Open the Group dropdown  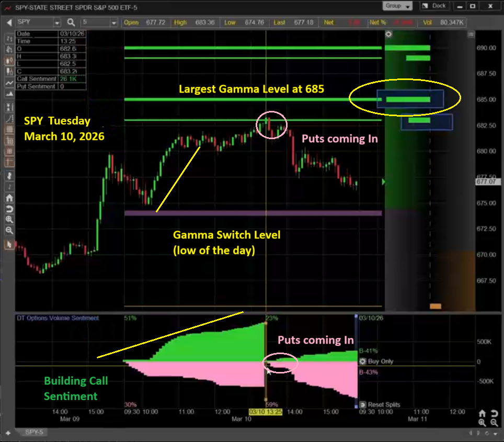(x=398, y=6)
